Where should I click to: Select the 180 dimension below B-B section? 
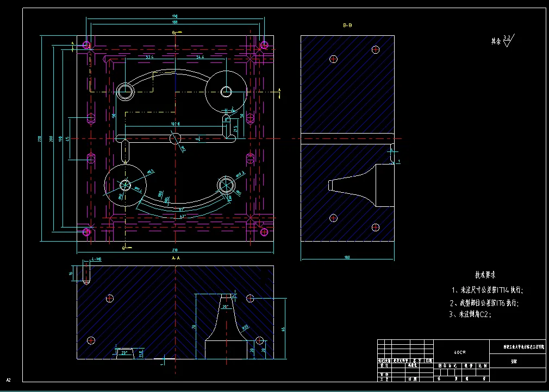(x=347, y=257)
